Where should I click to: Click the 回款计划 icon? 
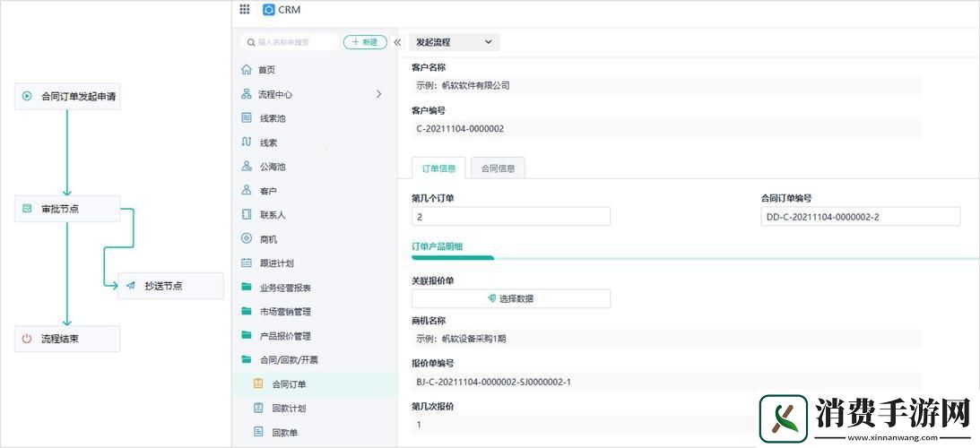click(258, 408)
